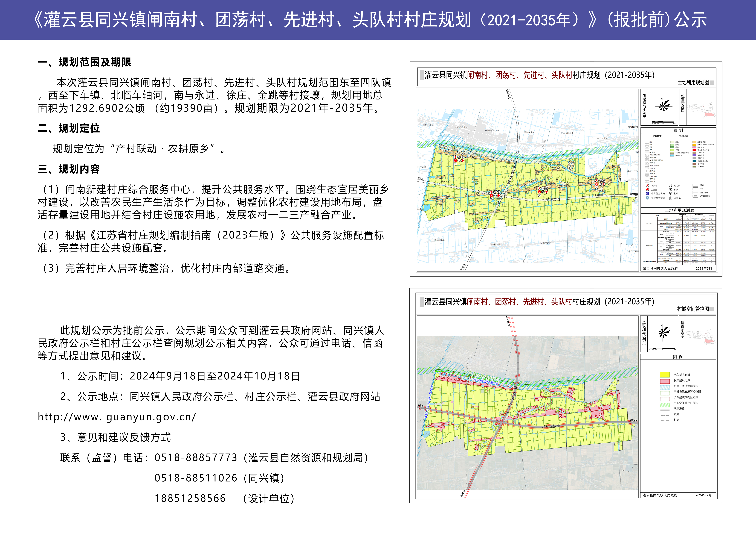Toggle the 生态空间管控区范围 legend entry
The width and height of the screenshot is (756, 534).
(x=665, y=405)
